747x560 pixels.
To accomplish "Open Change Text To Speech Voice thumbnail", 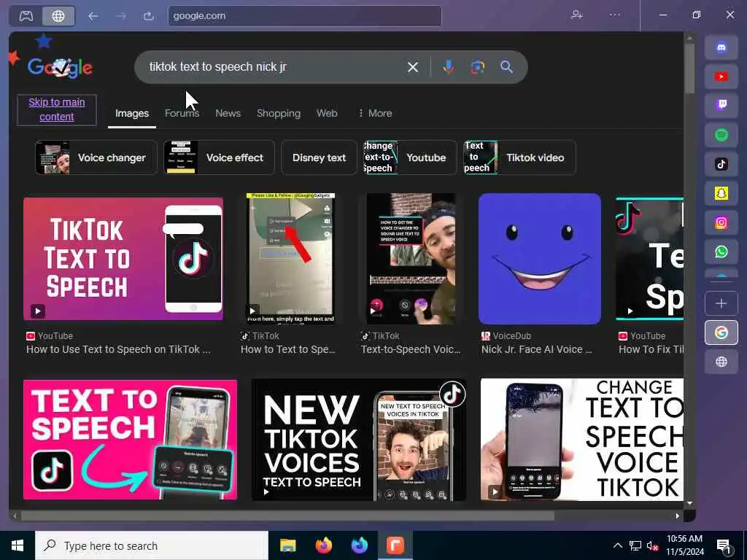I will click(581, 440).
